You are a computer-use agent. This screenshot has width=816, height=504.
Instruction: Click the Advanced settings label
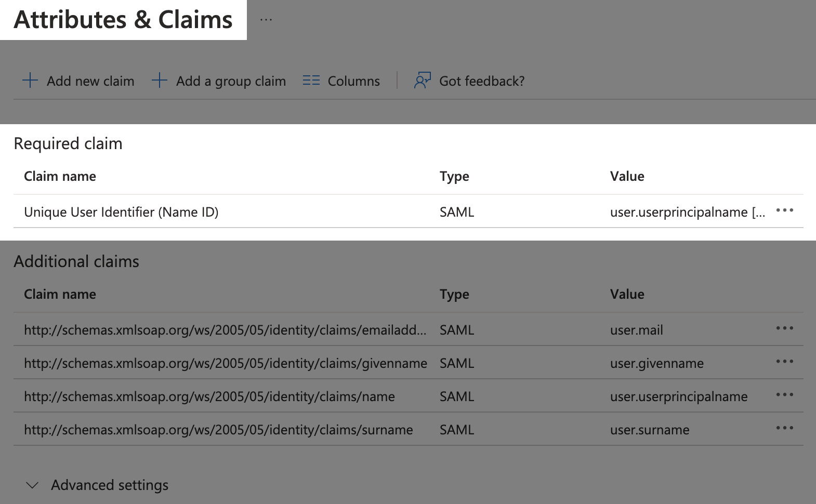pos(110,485)
